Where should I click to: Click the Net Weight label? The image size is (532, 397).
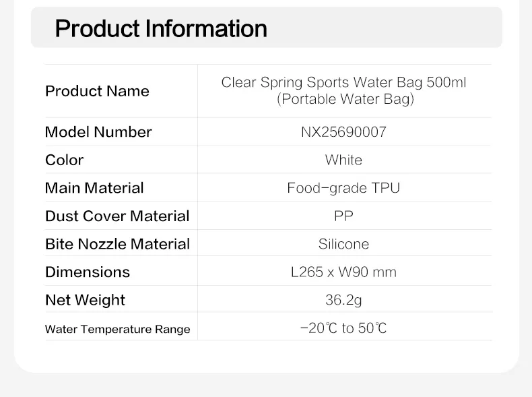click(85, 300)
